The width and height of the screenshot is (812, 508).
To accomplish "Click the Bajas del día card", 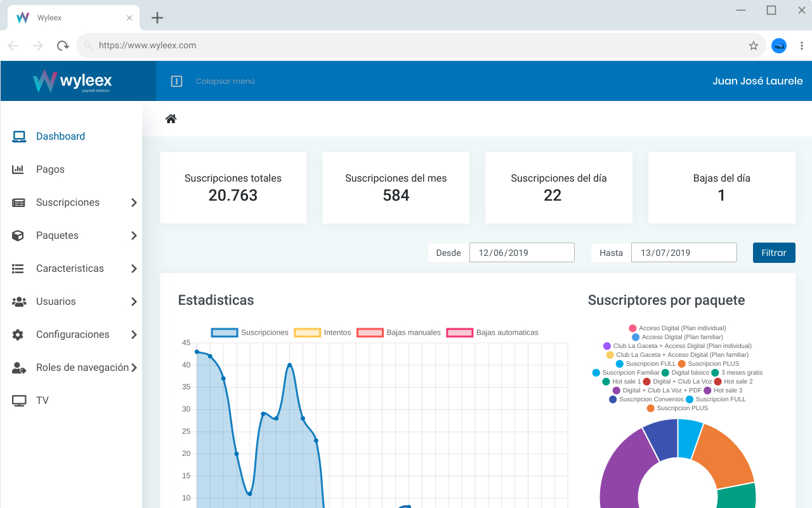I will click(x=722, y=187).
